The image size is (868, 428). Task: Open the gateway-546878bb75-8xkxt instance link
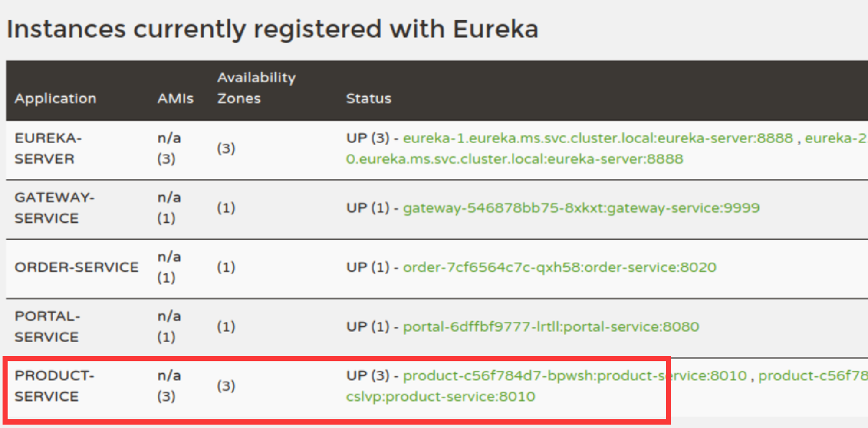pyautogui.click(x=581, y=208)
